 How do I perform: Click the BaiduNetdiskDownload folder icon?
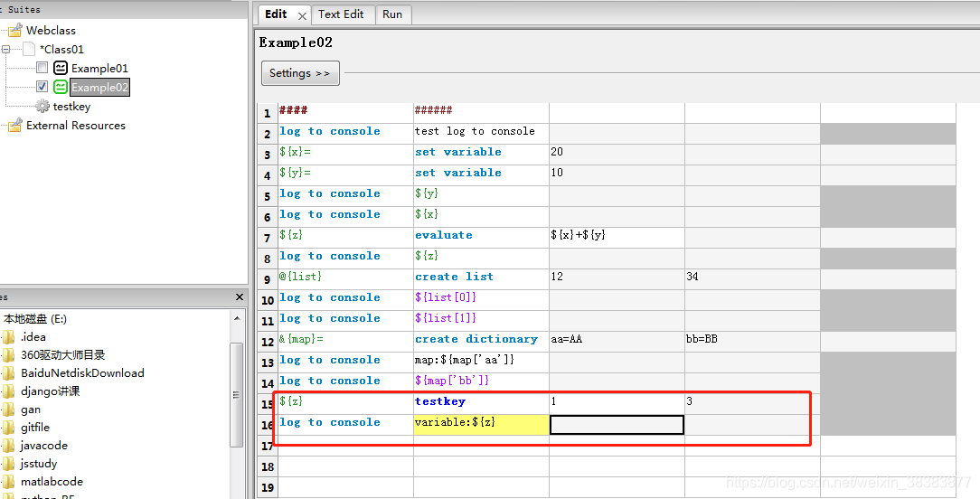click(8, 373)
